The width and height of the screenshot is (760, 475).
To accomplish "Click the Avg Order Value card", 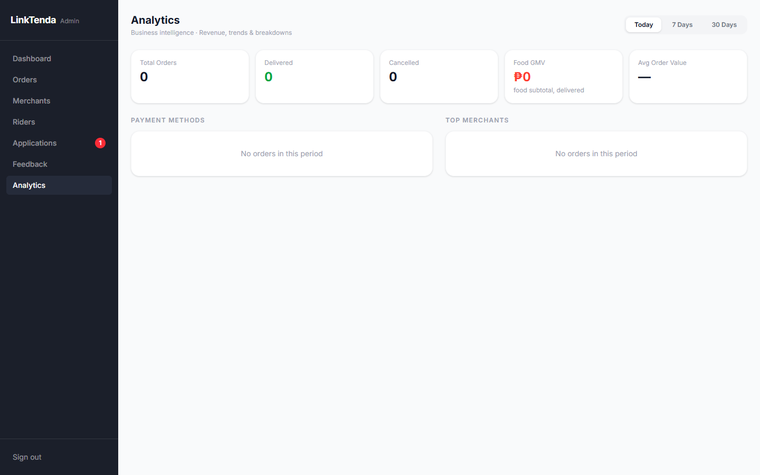I will pos(688,77).
